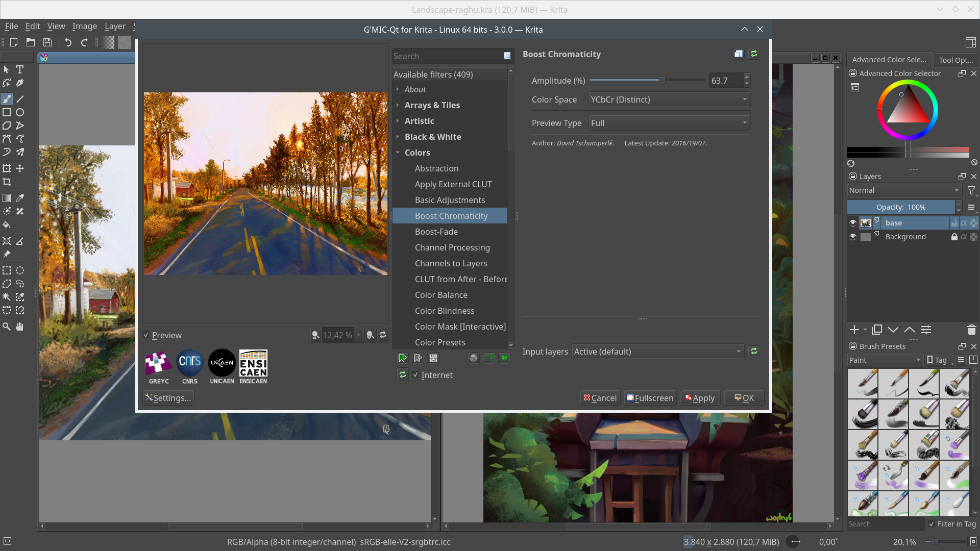Click Apply to run Boost Chromaticity
The image size is (980, 551).
click(700, 397)
